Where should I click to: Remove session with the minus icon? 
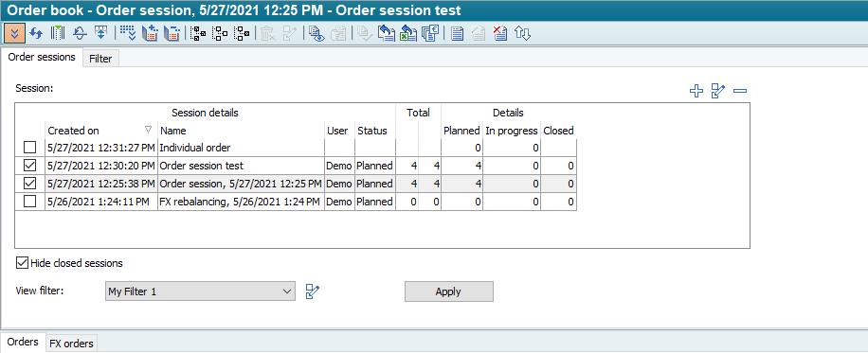[x=740, y=91]
